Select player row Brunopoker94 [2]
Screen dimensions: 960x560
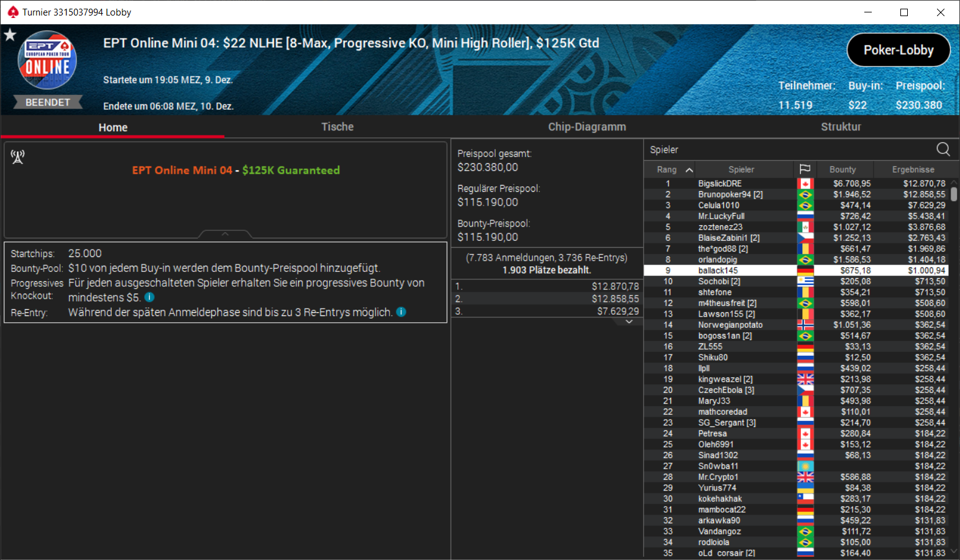click(x=797, y=194)
